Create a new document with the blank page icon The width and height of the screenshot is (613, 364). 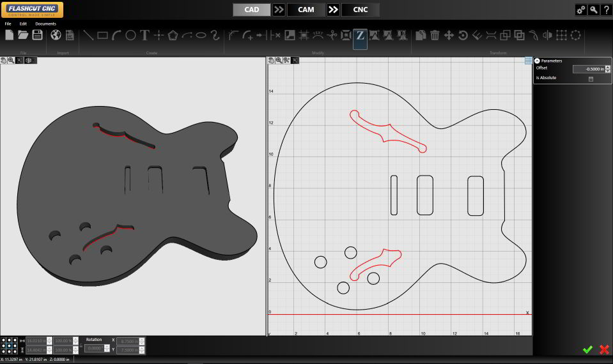coord(10,35)
